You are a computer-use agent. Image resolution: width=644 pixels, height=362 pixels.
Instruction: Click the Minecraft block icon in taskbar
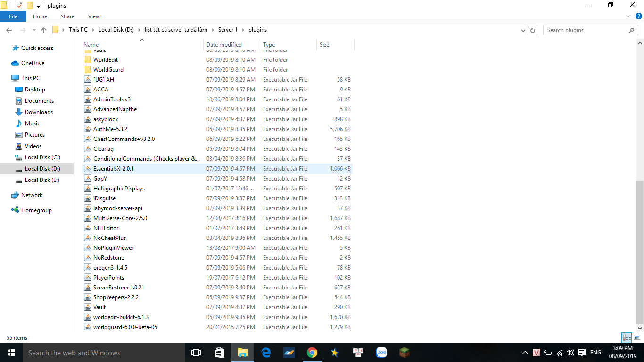click(404, 353)
